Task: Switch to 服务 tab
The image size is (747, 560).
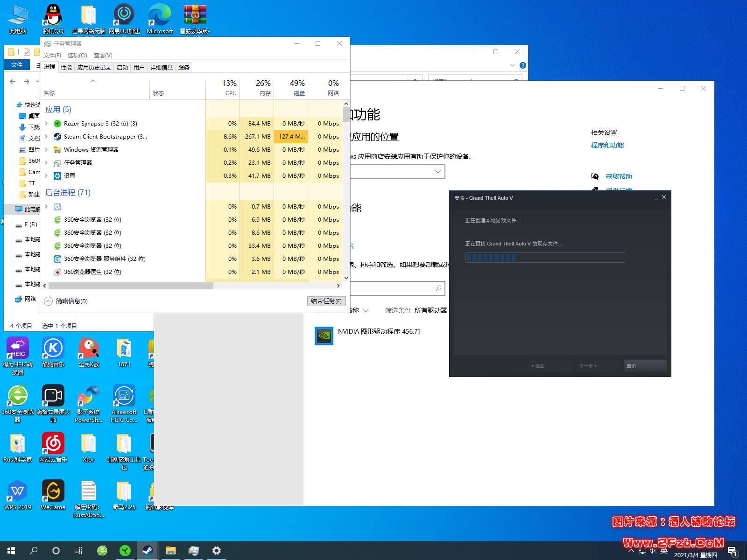Action: pos(184,67)
